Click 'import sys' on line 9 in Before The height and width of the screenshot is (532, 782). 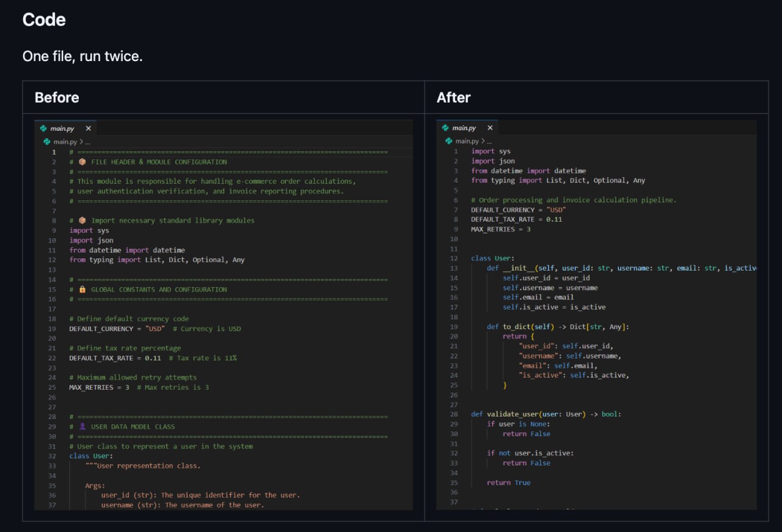click(89, 230)
